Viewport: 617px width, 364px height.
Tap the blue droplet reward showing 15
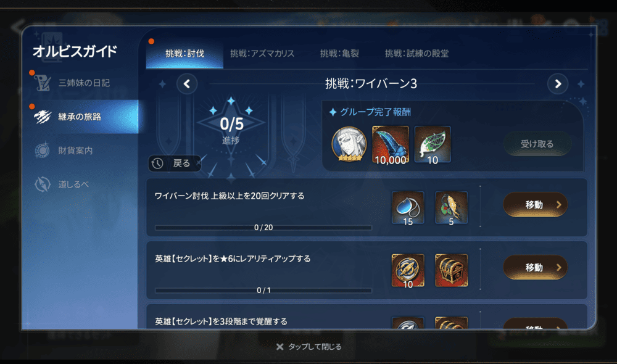pyautogui.click(x=408, y=208)
